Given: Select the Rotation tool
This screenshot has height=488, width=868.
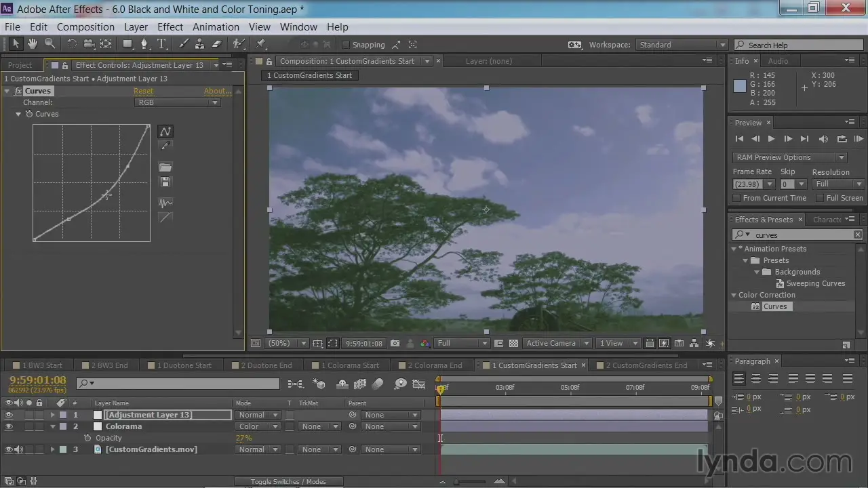Looking at the screenshot, I should coord(71,44).
